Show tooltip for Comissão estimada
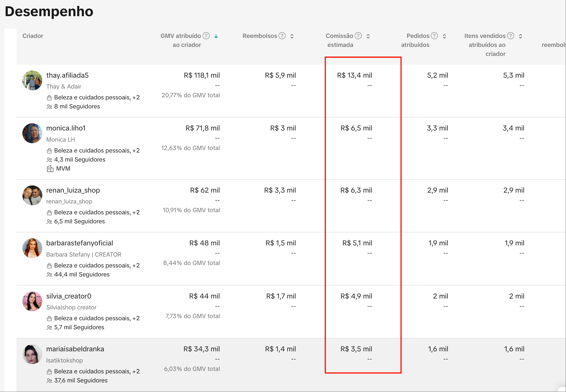Screen dimensions: 566x392 click(358, 36)
